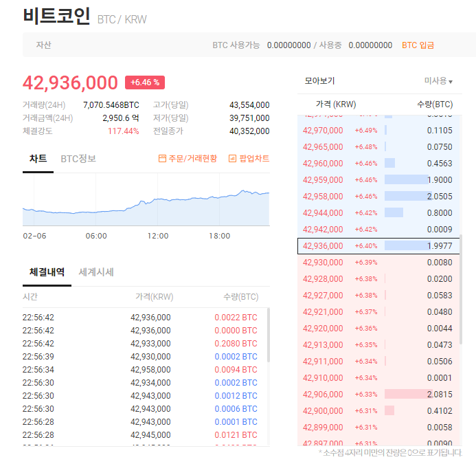Click the +6.46 % change badge
The height and width of the screenshot is (464, 476).
coord(145,82)
